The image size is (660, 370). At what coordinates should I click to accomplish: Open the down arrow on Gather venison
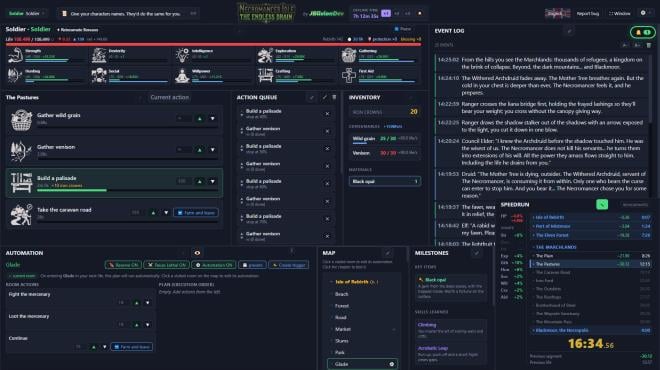(x=213, y=149)
